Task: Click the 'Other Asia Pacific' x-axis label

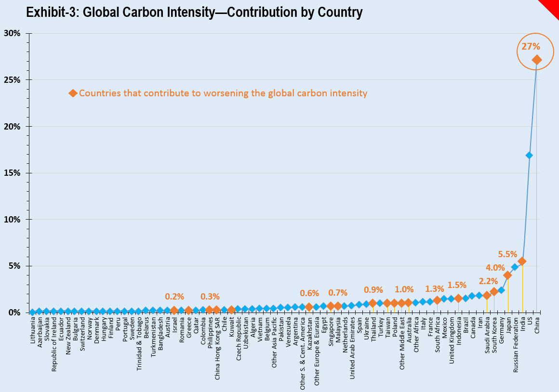Action: pyautogui.click(x=274, y=342)
